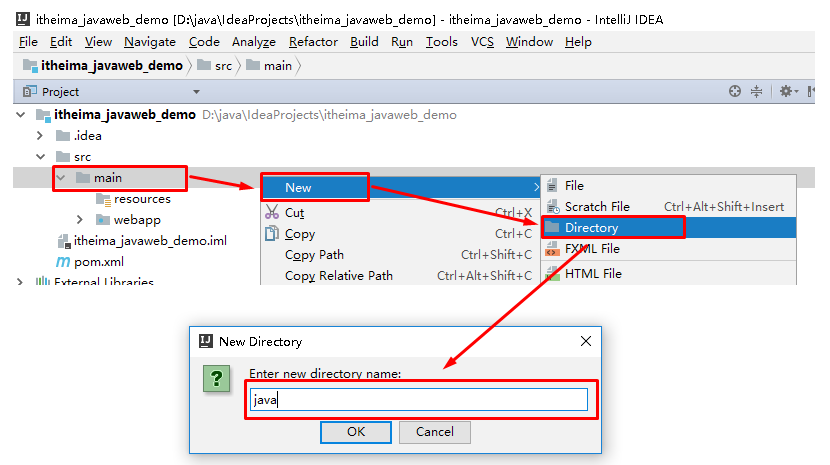Click the project module icon in breadcrumb

[30, 66]
